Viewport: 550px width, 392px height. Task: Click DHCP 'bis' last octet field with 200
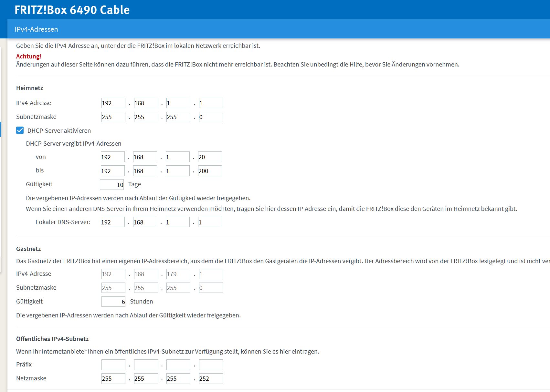pyautogui.click(x=210, y=171)
